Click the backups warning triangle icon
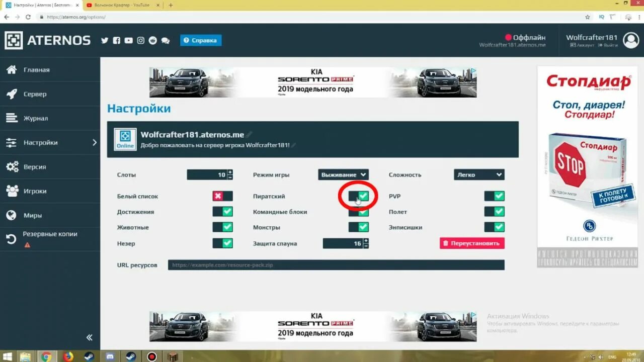This screenshot has height=362, width=644. (x=27, y=245)
